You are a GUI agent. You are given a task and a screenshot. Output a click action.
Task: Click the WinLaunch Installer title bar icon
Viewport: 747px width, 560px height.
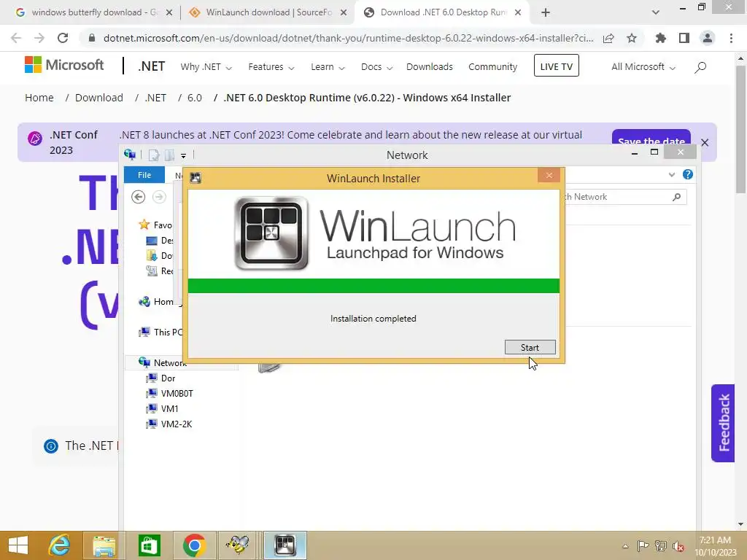point(196,178)
